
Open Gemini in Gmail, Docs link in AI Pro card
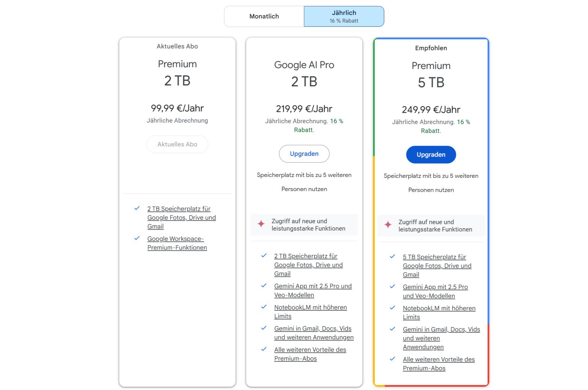(313, 333)
